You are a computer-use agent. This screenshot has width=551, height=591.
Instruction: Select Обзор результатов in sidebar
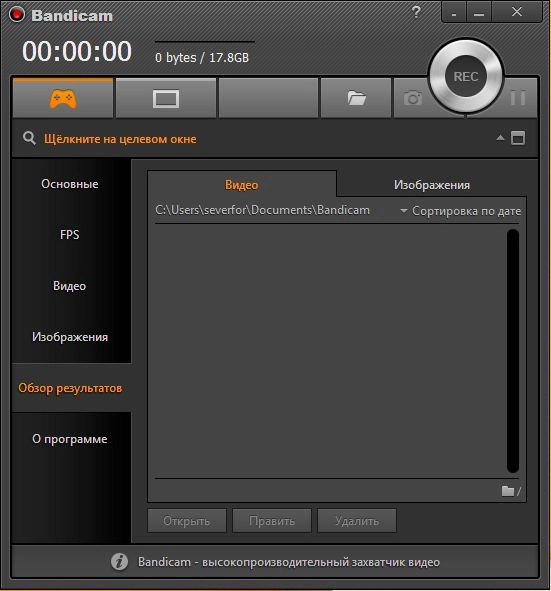(70, 388)
